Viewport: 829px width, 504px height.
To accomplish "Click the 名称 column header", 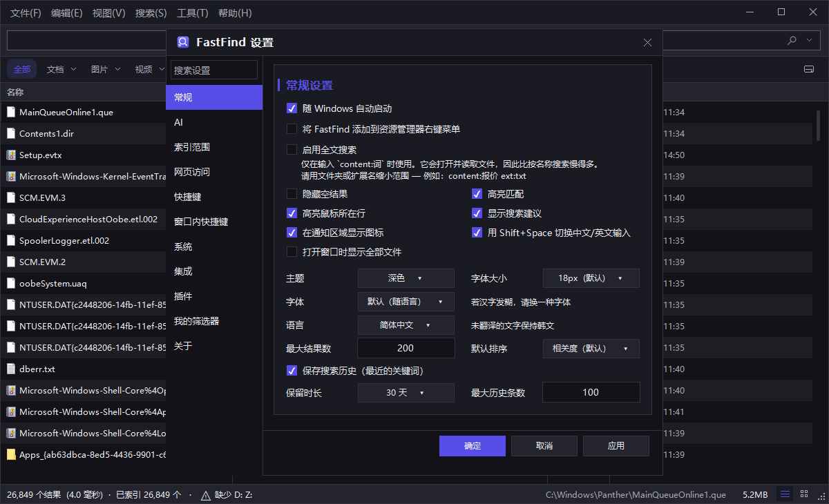I will (x=15, y=92).
